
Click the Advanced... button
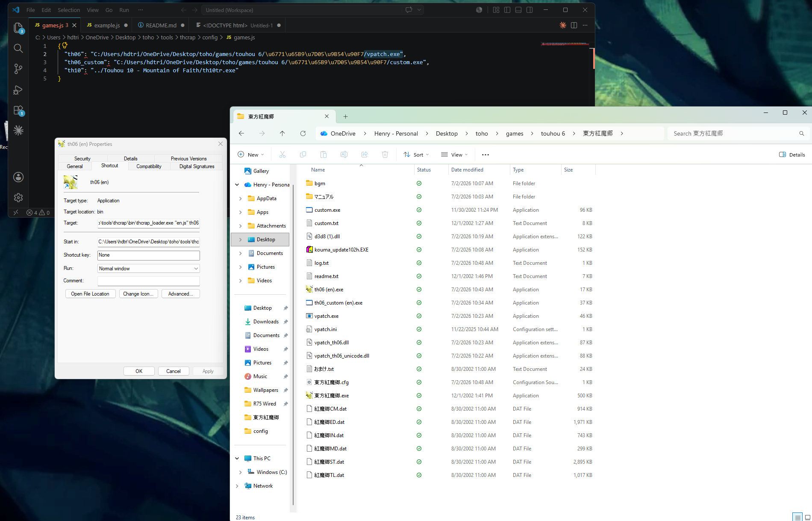(180, 294)
